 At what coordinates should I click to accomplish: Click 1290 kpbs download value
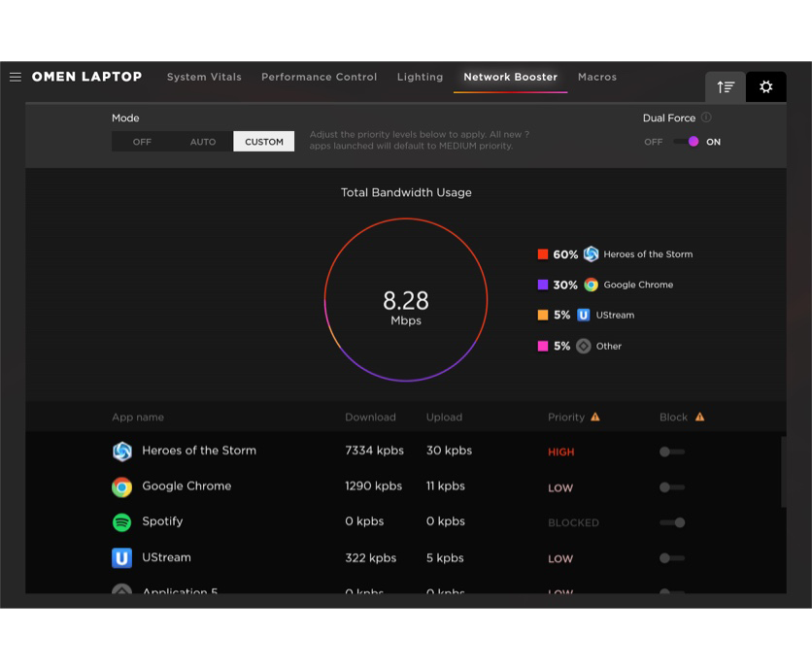[x=373, y=486]
